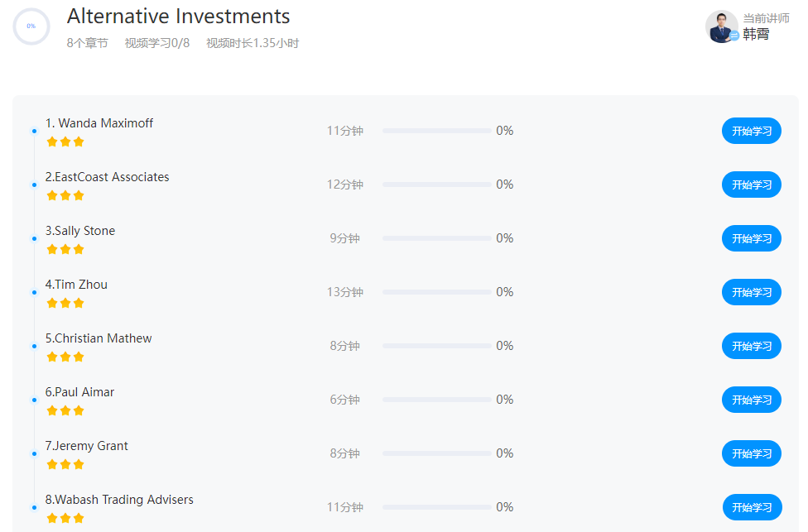This screenshot has width=808, height=532.
Task: Start the Christian Mathew chapter
Action: (x=751, y=346)
